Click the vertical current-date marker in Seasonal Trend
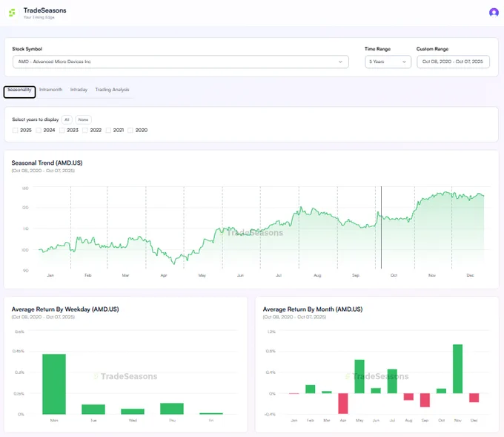The width and height of the screenshot is (504, 437). (381, 227)
